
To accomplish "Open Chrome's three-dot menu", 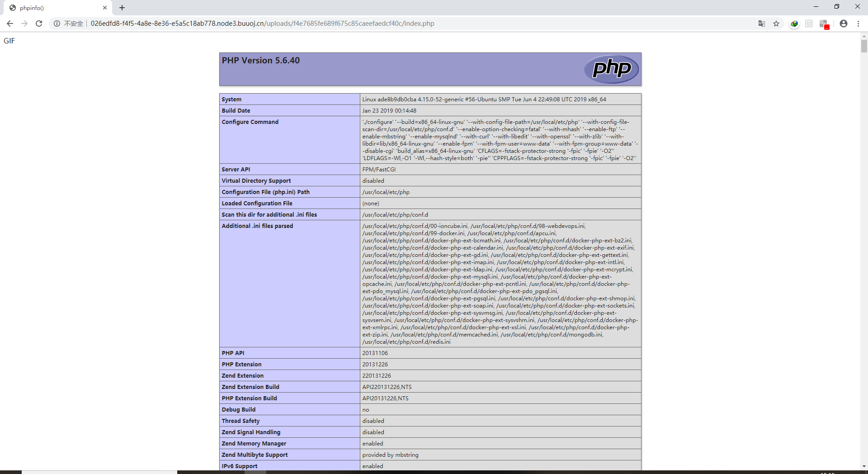I will coord(858,24).
